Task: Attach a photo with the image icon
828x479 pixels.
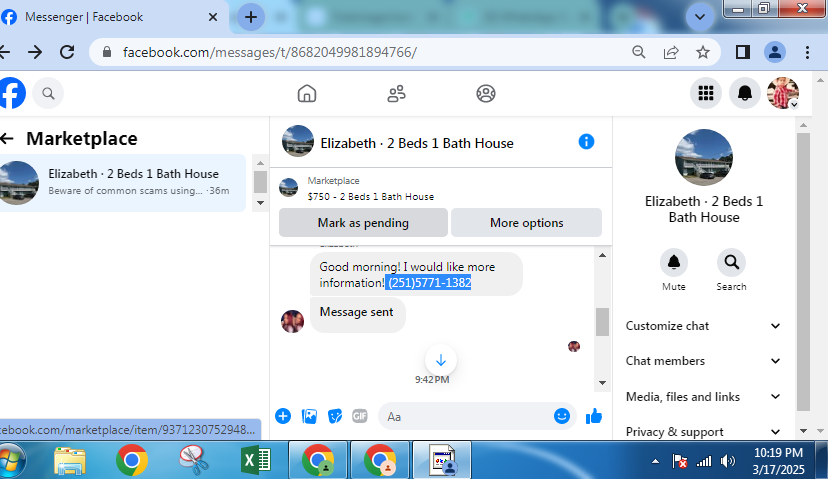Action: (309, 416)
